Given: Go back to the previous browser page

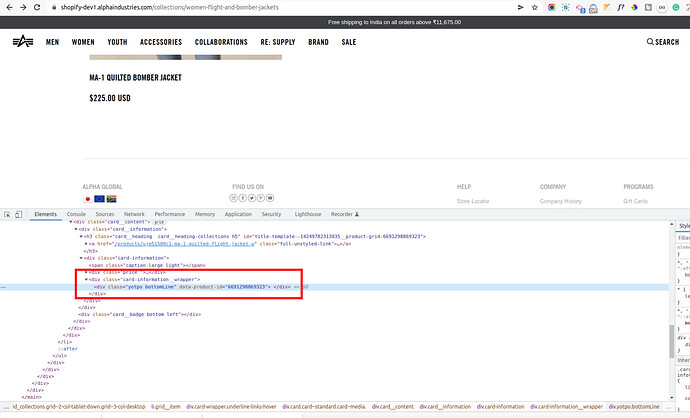Looking at the screenshot, I should pyautogui.click(x=9, y=7).
